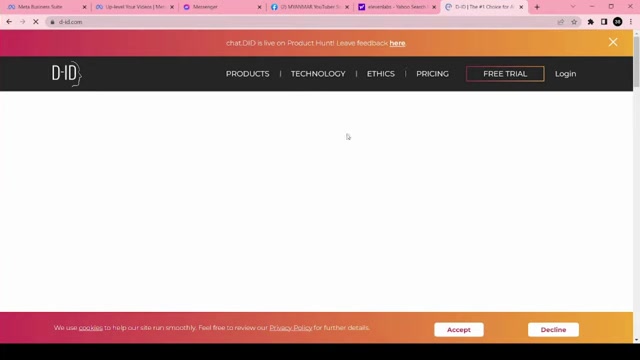Dismiss the Product Hunt announcement banner
640x360 pixels.
(613, 42)
